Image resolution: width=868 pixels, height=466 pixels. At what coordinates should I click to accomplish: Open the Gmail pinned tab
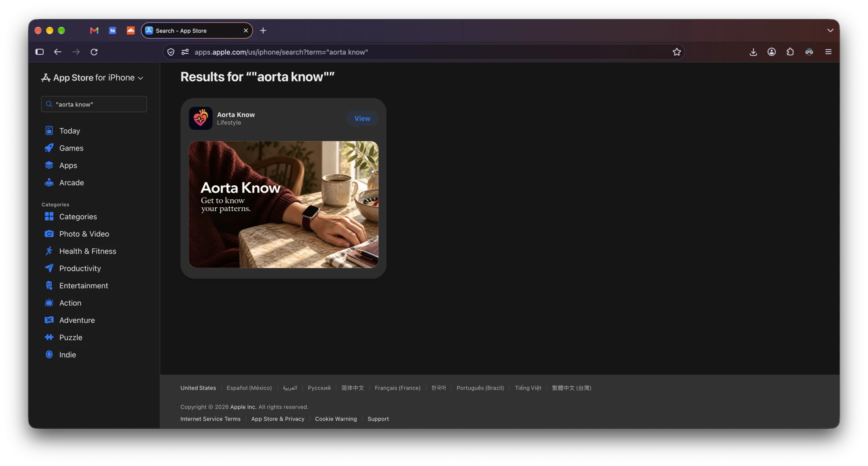coord(94,31)
